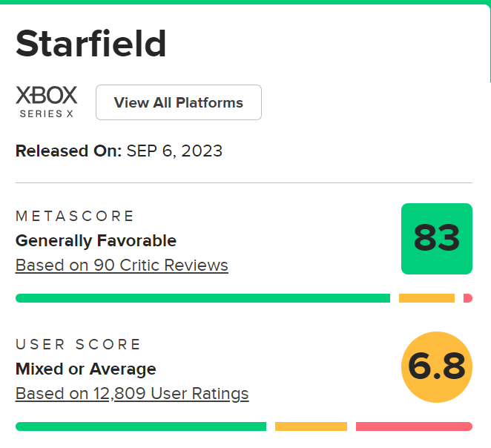Image resolution: width=491 pixels, height=448 pixels.
Task: Click the Released On label
Action: [68, 151]
